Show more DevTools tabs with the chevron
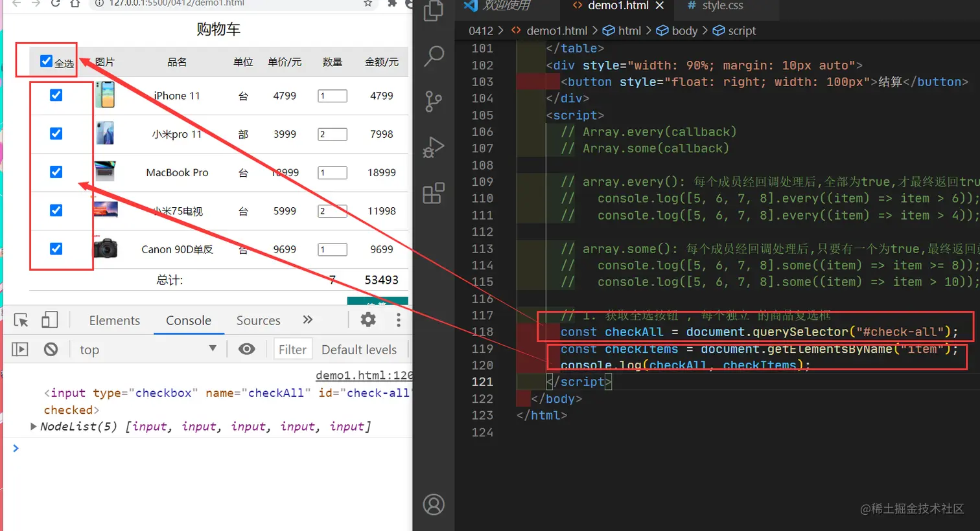Viewport: 980px width, 531px height. (x=308, y=319)
